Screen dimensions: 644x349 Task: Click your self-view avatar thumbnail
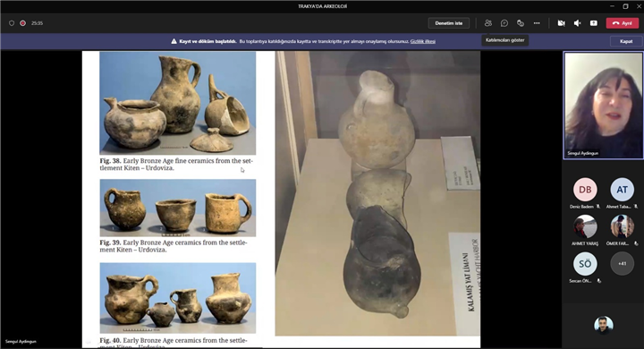(604, 325)
